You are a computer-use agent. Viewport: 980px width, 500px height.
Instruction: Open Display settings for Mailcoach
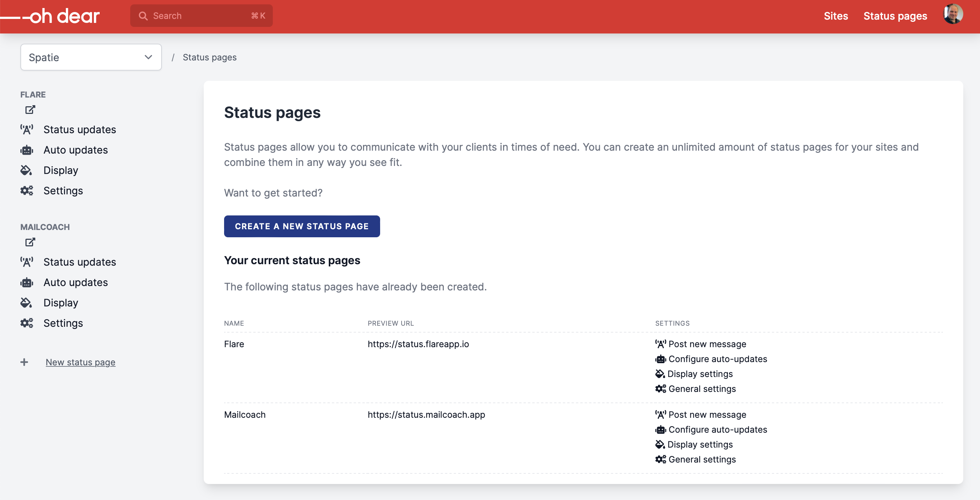coord(700,444)
